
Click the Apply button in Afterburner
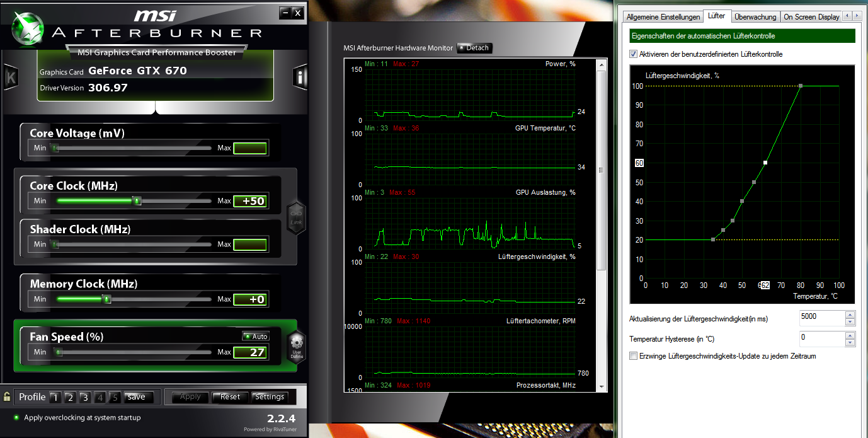[190, 397]
